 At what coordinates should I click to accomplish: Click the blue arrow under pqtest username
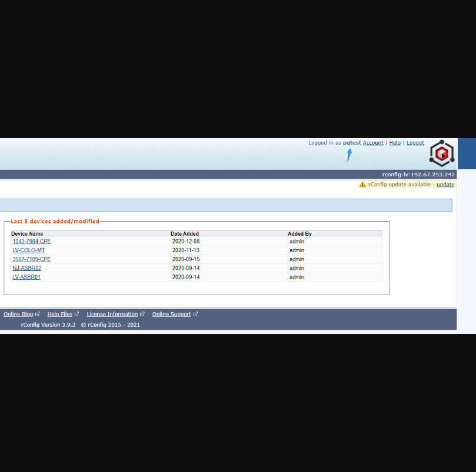point(349,155)
